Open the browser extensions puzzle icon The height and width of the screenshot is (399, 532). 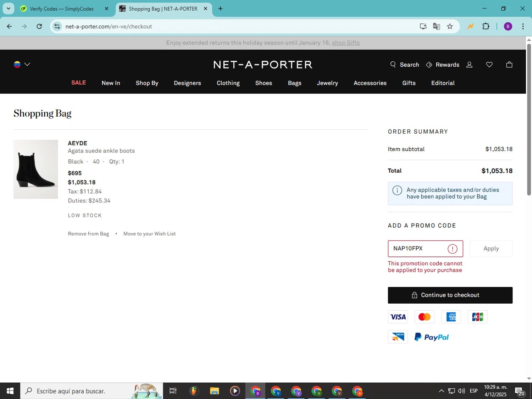486,26
